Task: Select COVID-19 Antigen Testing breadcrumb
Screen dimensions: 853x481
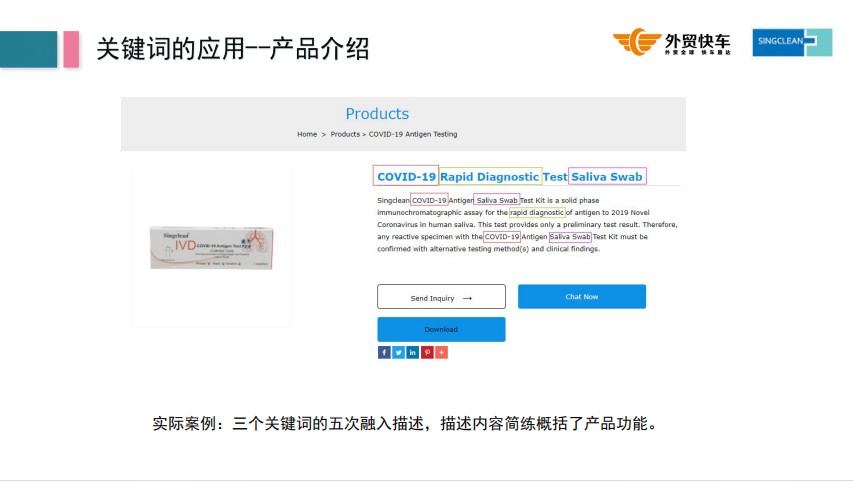Action: [413, 134]
